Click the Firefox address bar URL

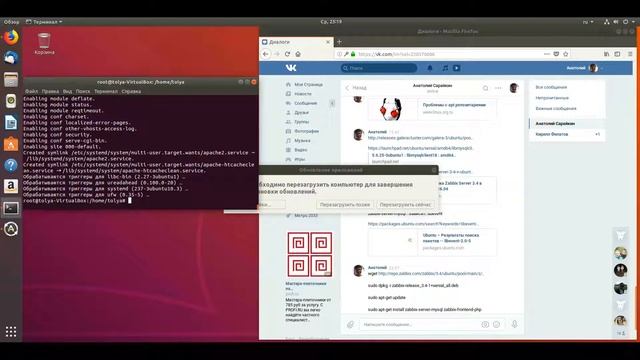tap(397, 54)
